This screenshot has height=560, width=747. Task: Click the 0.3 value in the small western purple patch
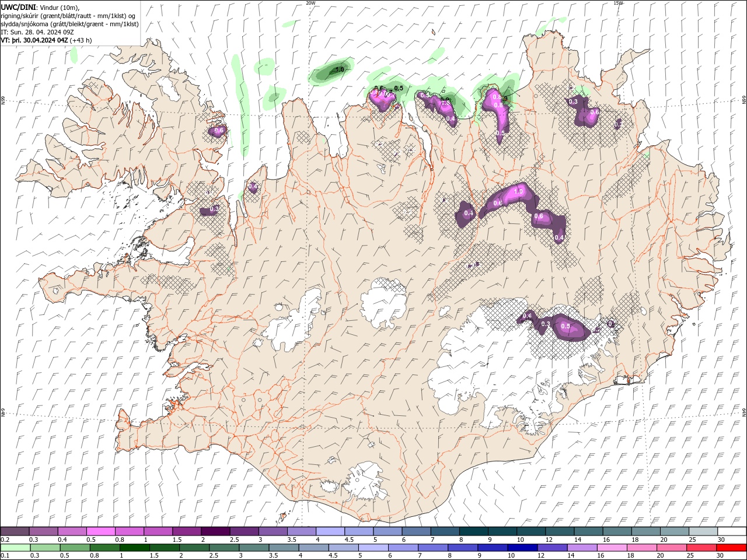[214, 208]
